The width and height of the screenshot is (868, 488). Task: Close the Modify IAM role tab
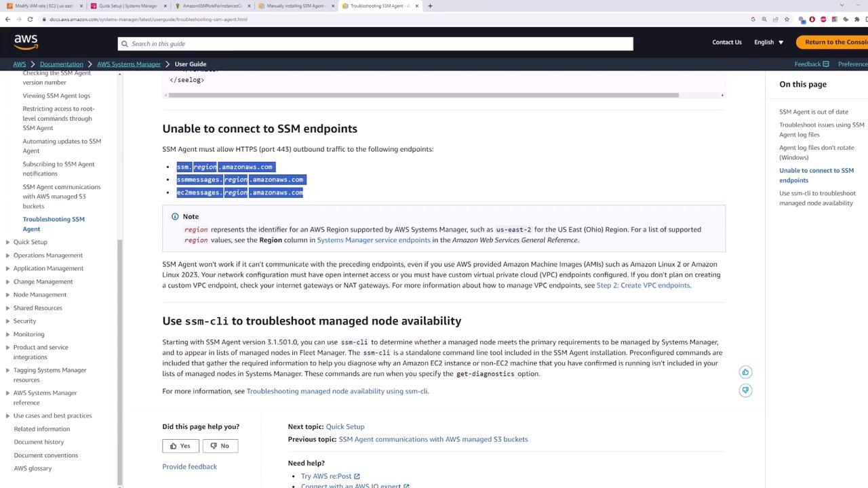(x=81, y=6)
